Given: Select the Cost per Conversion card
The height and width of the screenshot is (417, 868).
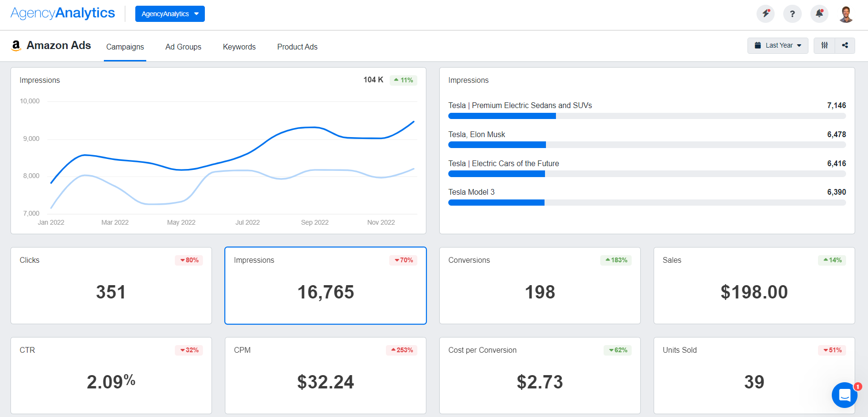Looking at the screenshot, I should click(x=540, y=376).
